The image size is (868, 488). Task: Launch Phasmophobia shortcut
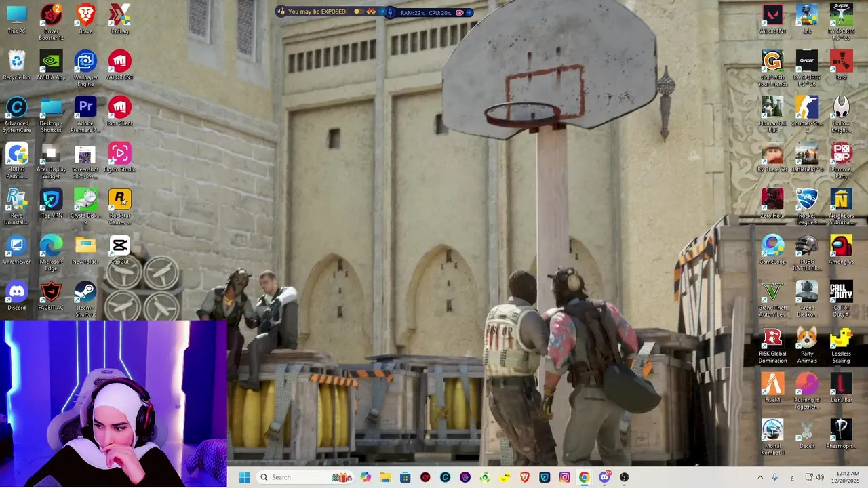[x=841, y=434]
